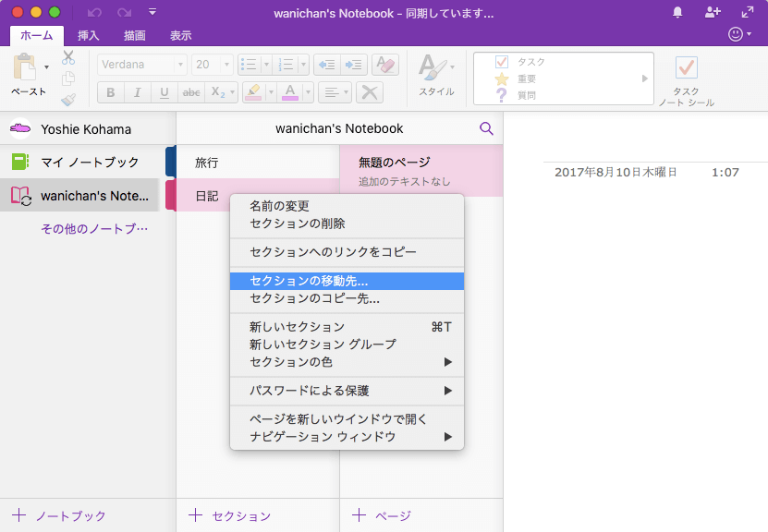The width and height of the screenshot is (768, 532).
Task: Add a notebook with + ノートブック
Action: tap(59, 515)
